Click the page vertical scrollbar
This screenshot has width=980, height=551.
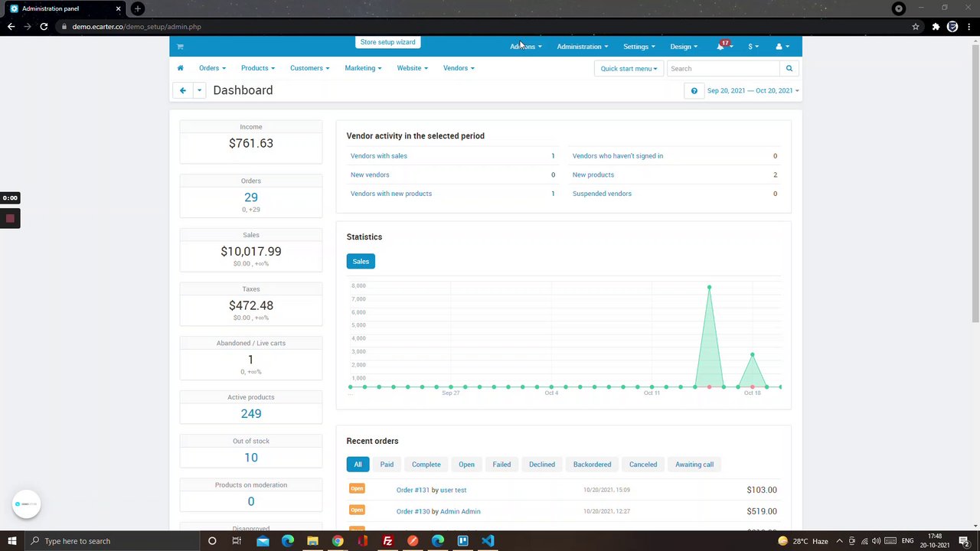pyautogui.click(x=975, y=184)
